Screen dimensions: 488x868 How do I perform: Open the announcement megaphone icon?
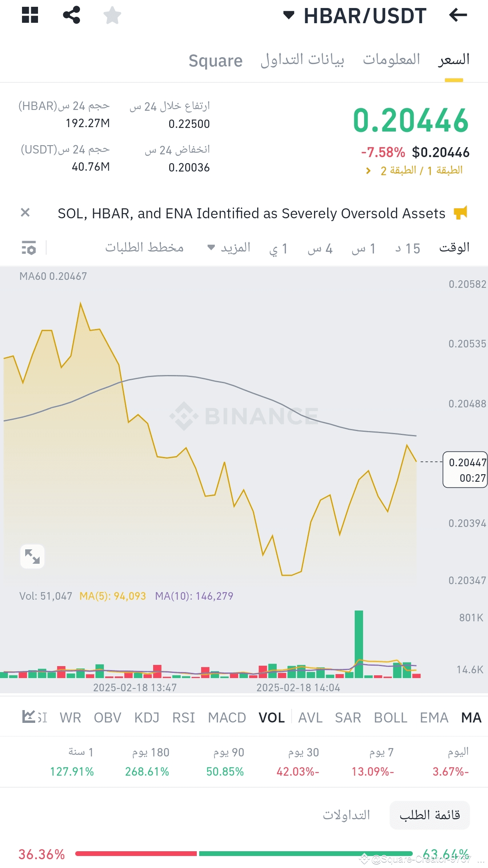[460, 212]
